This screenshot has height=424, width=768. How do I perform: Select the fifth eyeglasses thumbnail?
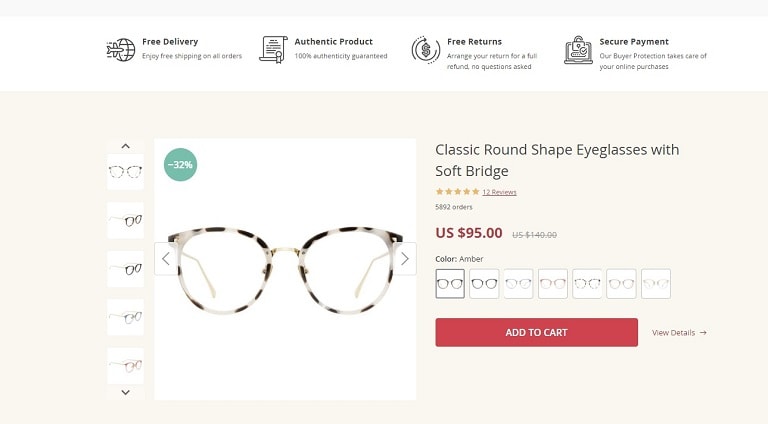(x=125, y=365)
